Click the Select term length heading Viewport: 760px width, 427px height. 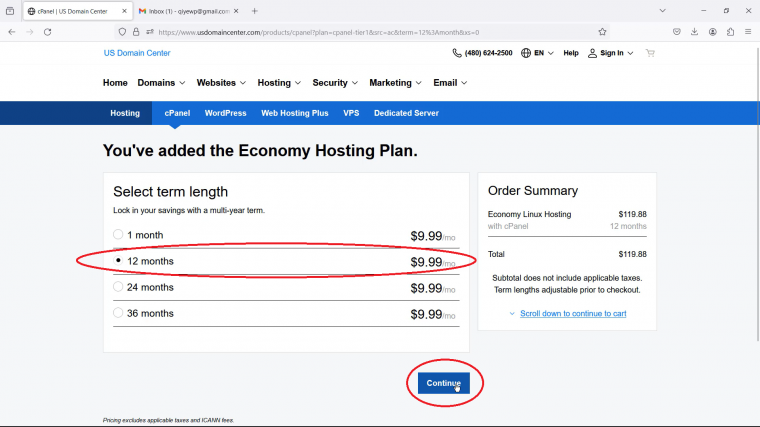(x=171, y=192)
